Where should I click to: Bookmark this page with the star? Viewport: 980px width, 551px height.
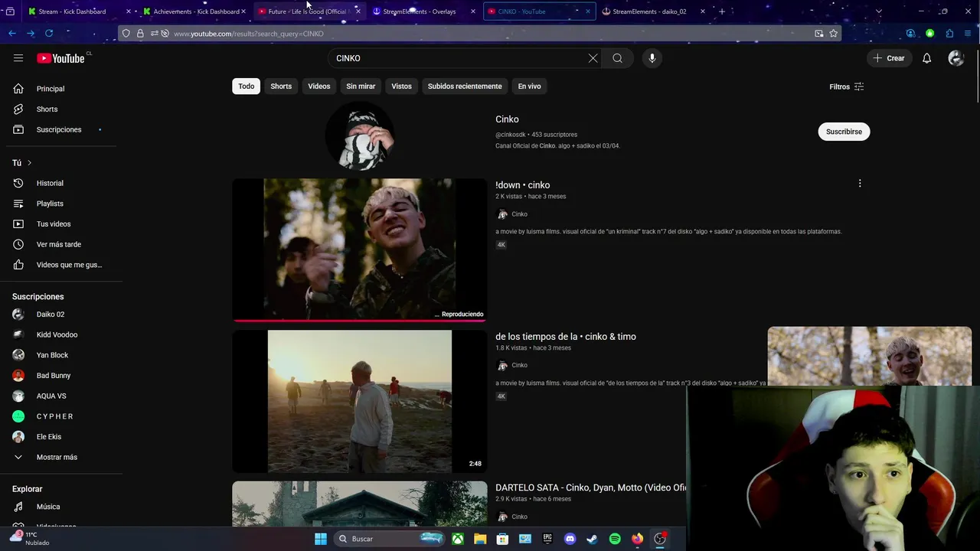point(834,34)
